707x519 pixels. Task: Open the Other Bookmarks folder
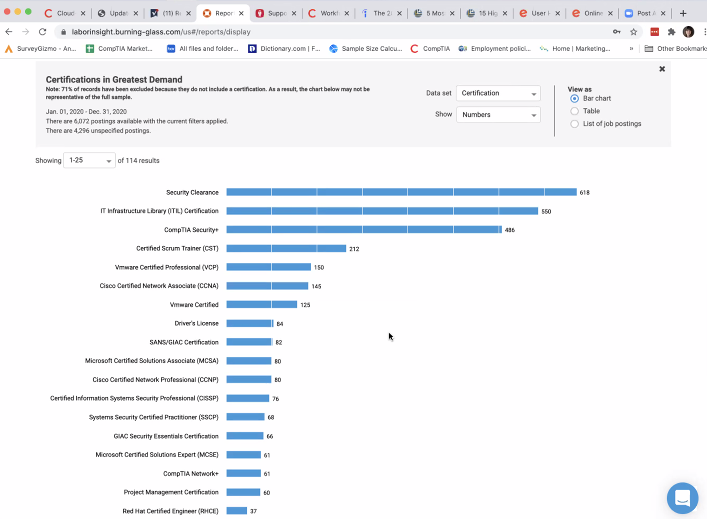(x=675, y=48)
